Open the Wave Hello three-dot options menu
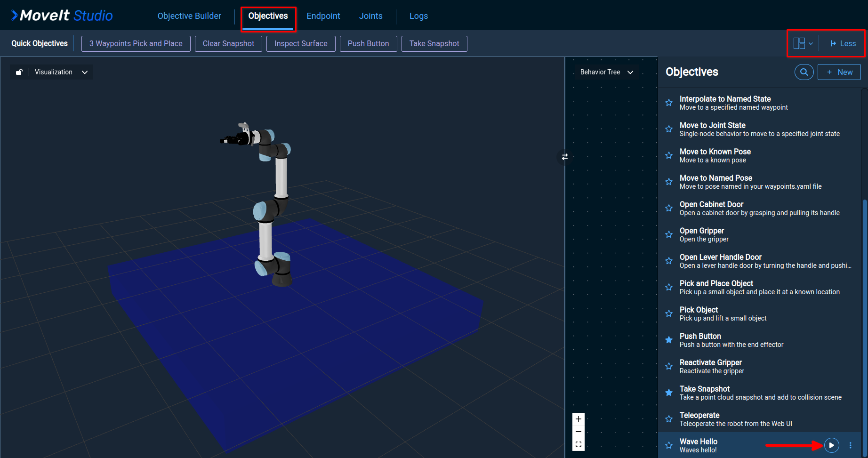Viewport: 868px width, 458px height. coord(850,445)
